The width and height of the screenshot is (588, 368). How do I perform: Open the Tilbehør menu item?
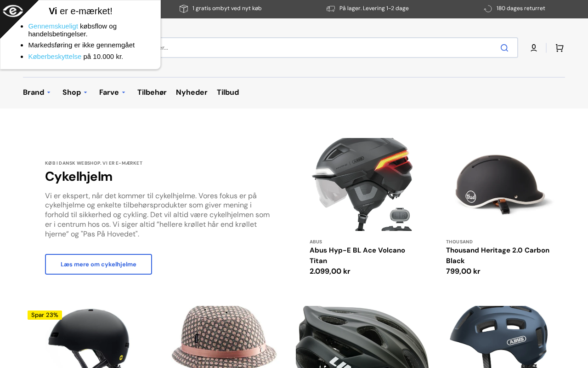pyautogui.click(x=152, y=92)
